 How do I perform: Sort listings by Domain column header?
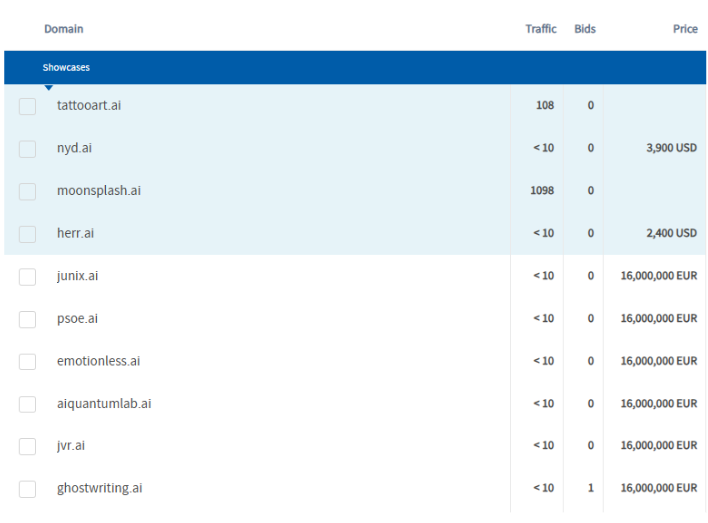tap(64, 29)
